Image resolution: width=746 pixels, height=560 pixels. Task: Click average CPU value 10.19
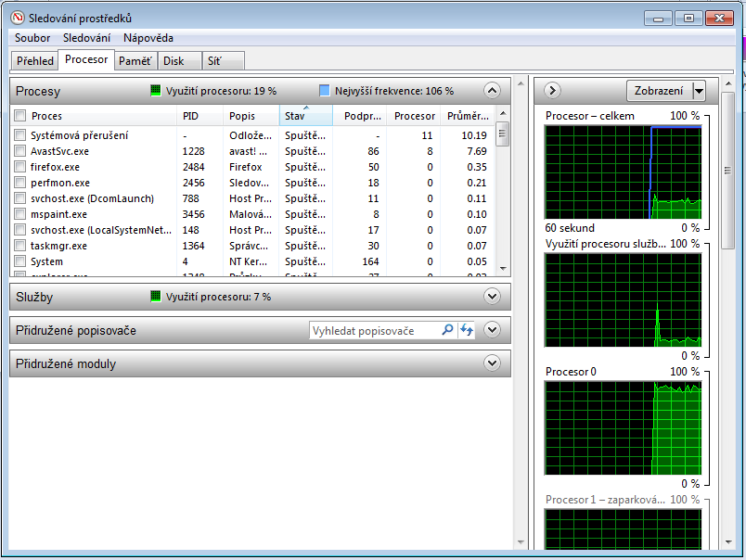[474, 135]
